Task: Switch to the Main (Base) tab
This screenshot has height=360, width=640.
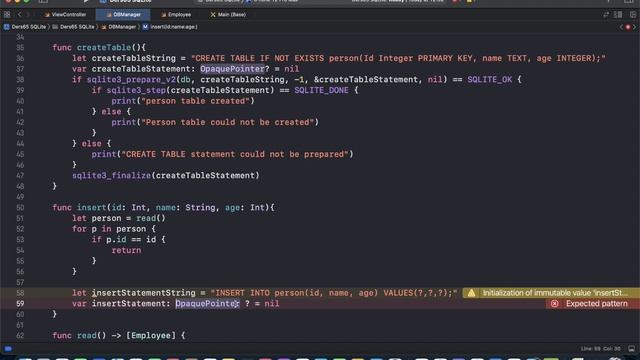Action: click(x=228, y=14)
